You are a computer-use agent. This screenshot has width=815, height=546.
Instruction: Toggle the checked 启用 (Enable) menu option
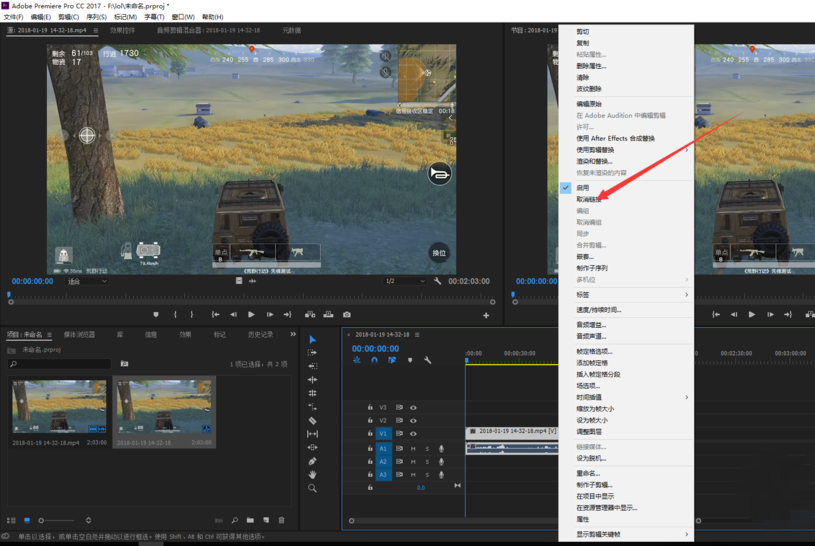coord(583,188)
